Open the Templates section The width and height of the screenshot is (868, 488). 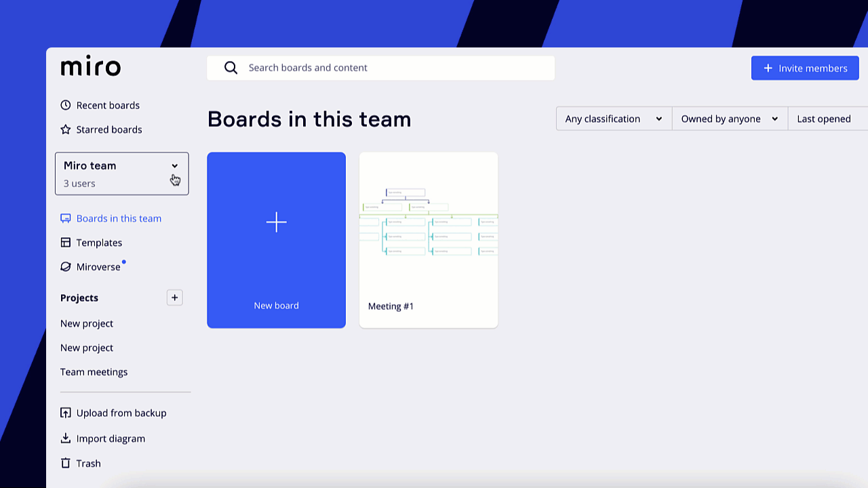point(99,243)
